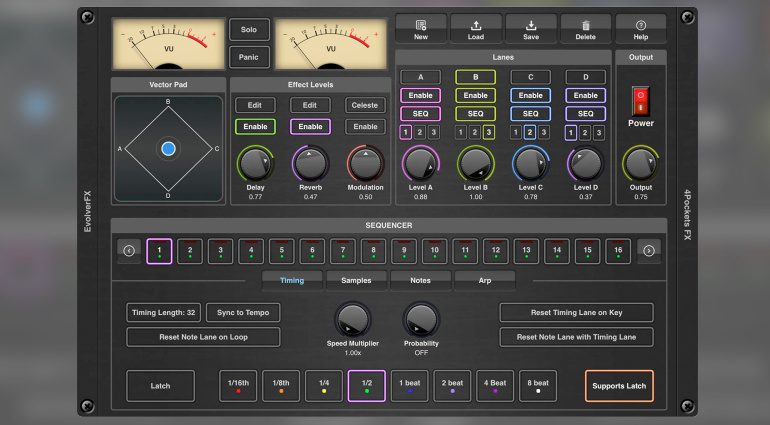The width and height of the screenshot is (770, 425).
Task: Open the Timing Length: 32 selector
Action: tap(163, 313)
